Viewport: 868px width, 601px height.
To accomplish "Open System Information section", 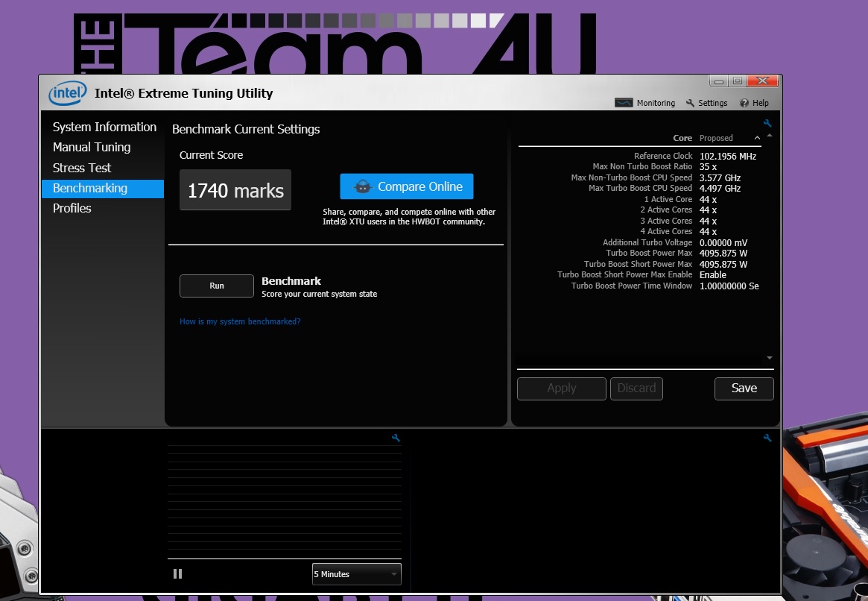I will 104,127.
